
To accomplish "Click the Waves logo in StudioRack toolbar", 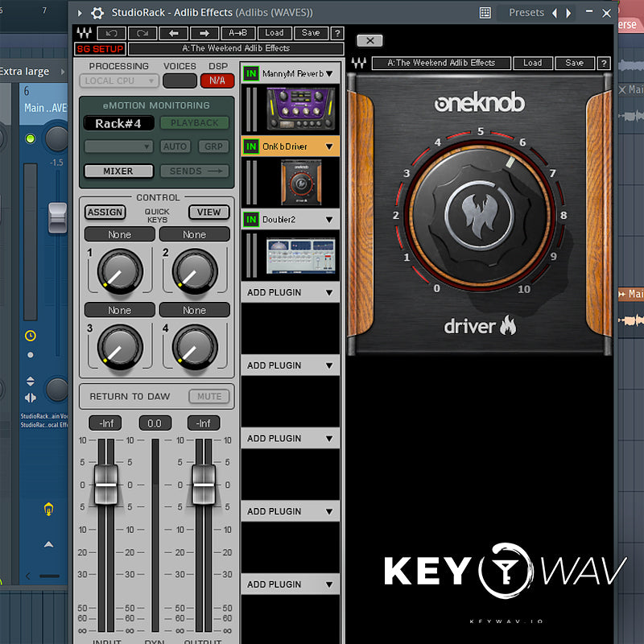I will tap(84, 33).
